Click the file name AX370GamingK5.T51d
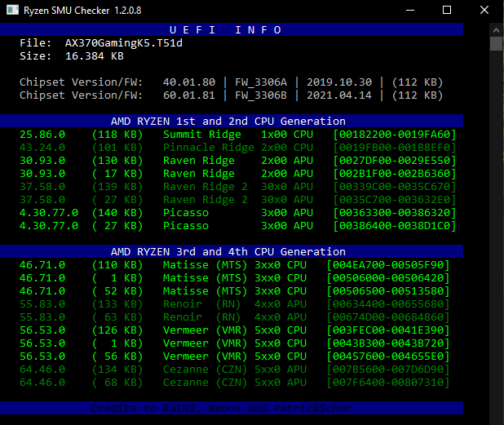This screenshot has width=504, height=425. pos(124,43)
